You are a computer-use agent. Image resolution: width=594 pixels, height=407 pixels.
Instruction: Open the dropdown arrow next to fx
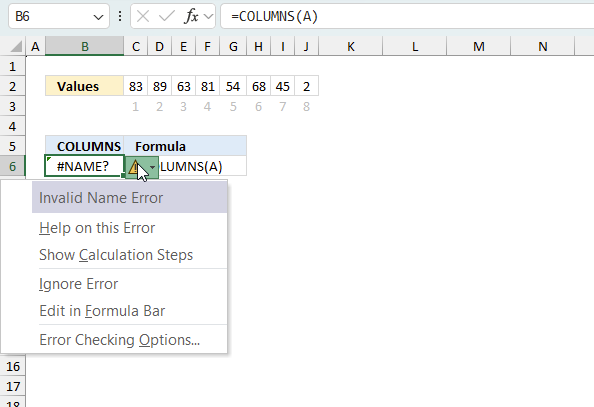[x=208, y=16]
